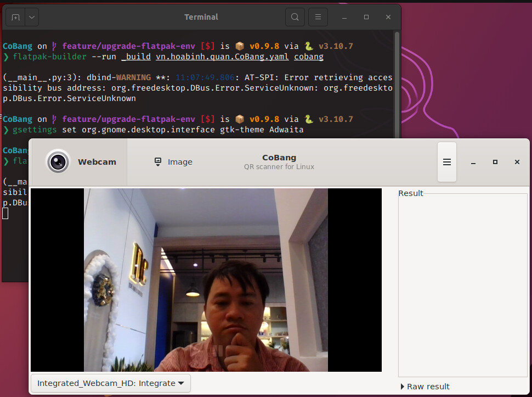Open the Terminal hamburger menu icon
The image size is (532, 397).
coord(318,17)
